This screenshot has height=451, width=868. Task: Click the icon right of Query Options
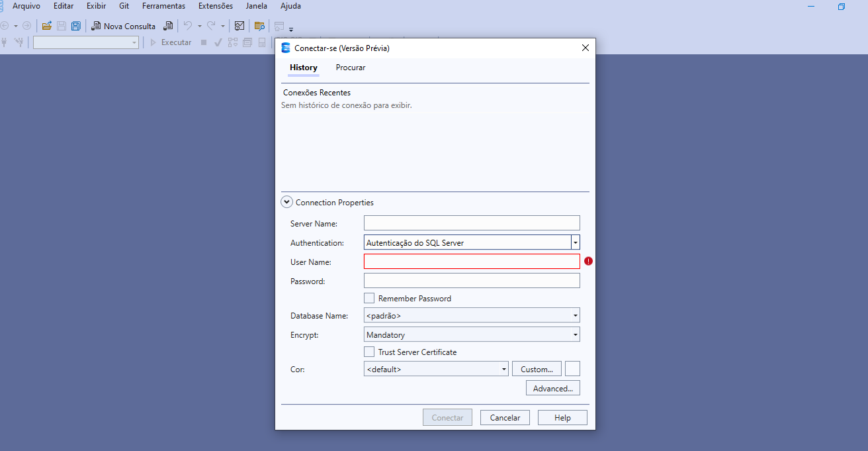(x=262, y=42)
